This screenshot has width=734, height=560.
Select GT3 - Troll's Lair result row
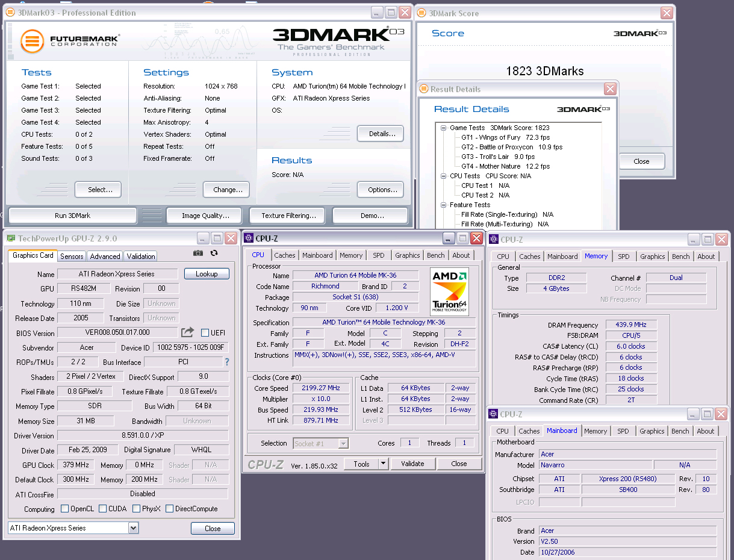[498, 157]
